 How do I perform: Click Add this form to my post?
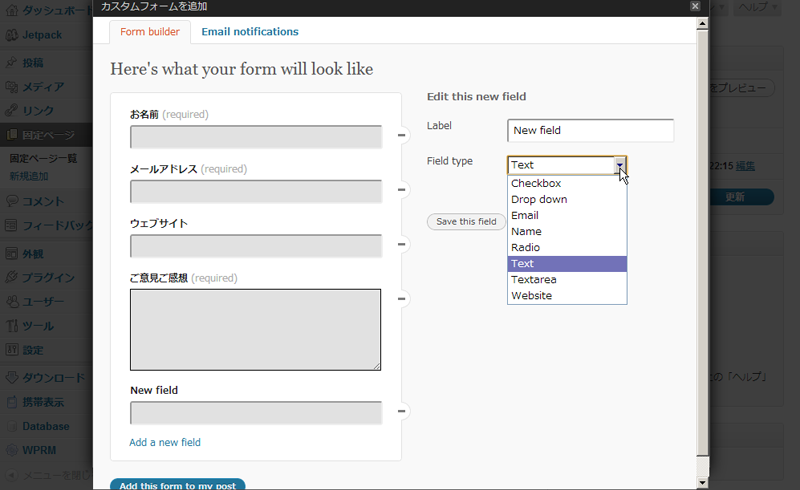tap(178, 484)
